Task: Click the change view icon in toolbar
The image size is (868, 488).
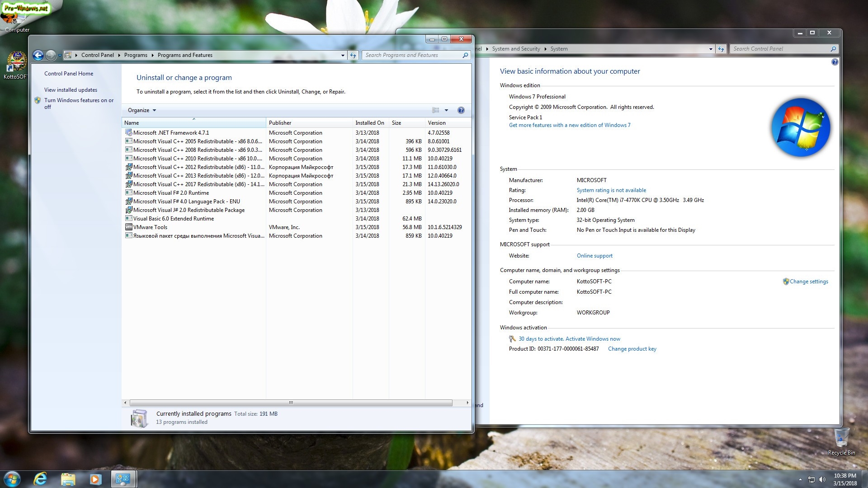Action: (x=435, y=110)
